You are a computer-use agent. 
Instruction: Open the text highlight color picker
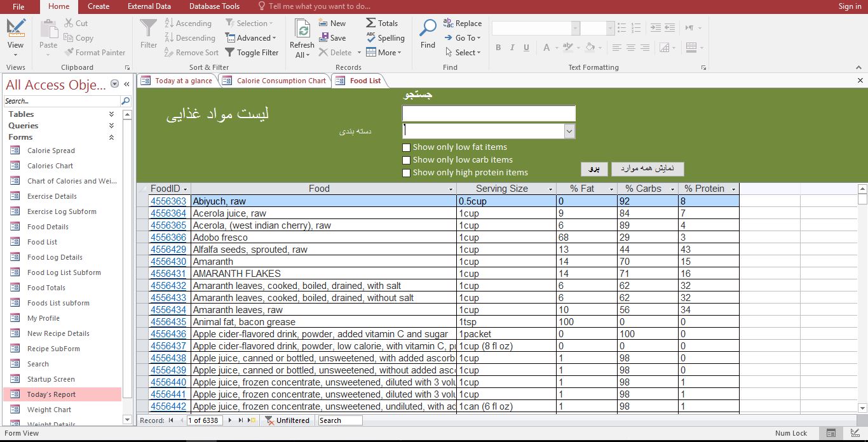click(569, 48)
